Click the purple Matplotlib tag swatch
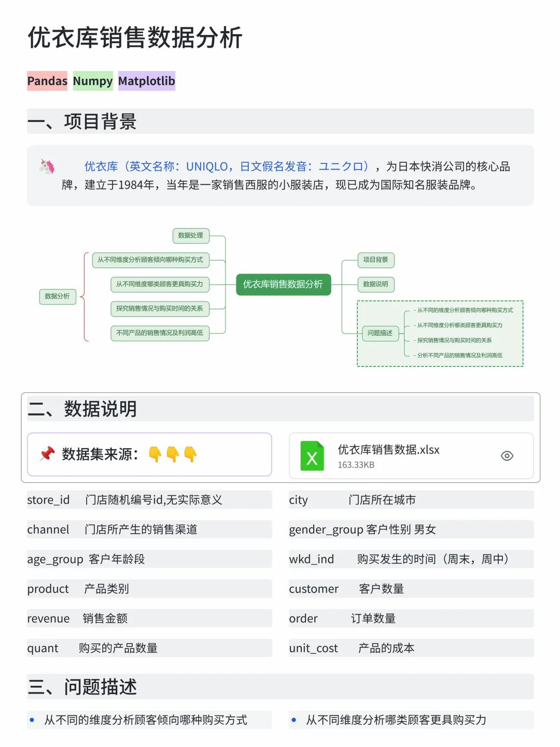The width and height of the screenshot is (560, 747). 147,81
